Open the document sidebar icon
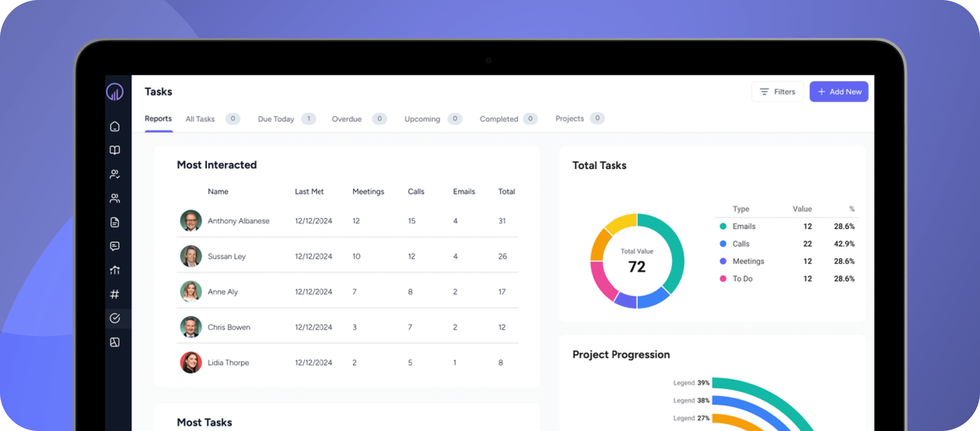 tap(115, 222)
